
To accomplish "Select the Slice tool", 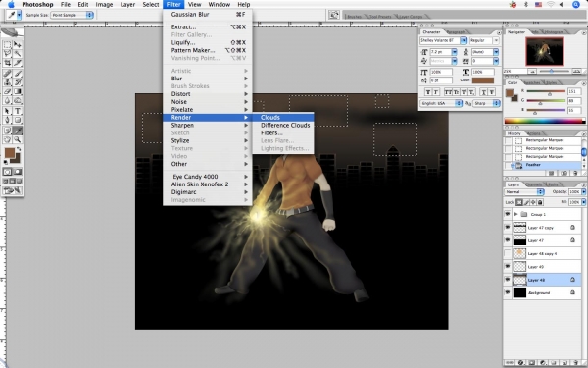I will pyautogui.click(x=18, y=63).
